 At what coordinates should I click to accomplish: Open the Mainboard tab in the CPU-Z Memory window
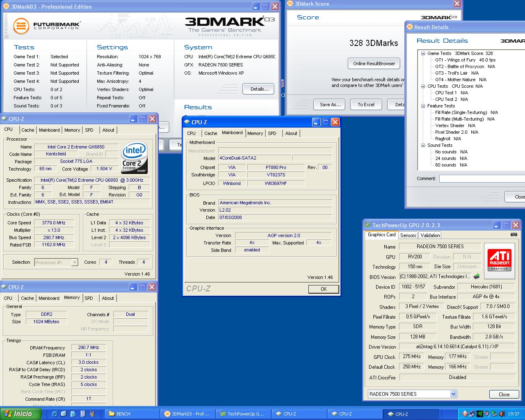(49, 298)
